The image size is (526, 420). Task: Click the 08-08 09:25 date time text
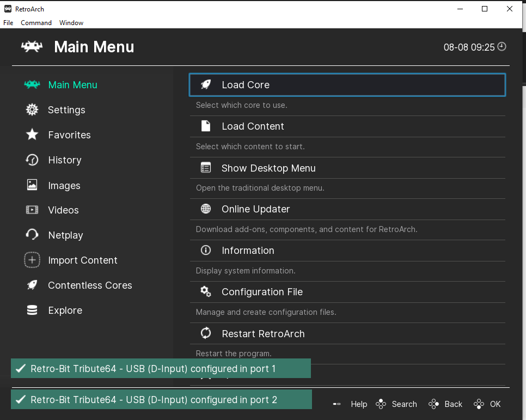click(469, 47)
